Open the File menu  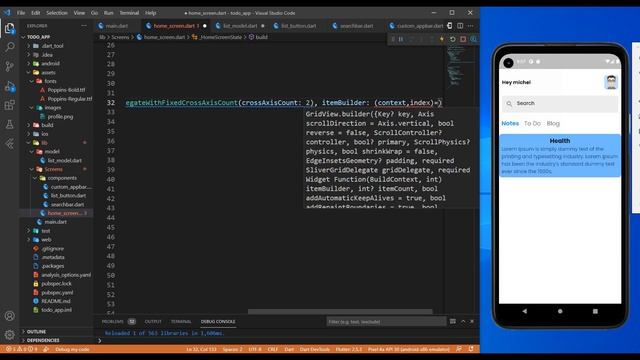click(x=21, y=13)
